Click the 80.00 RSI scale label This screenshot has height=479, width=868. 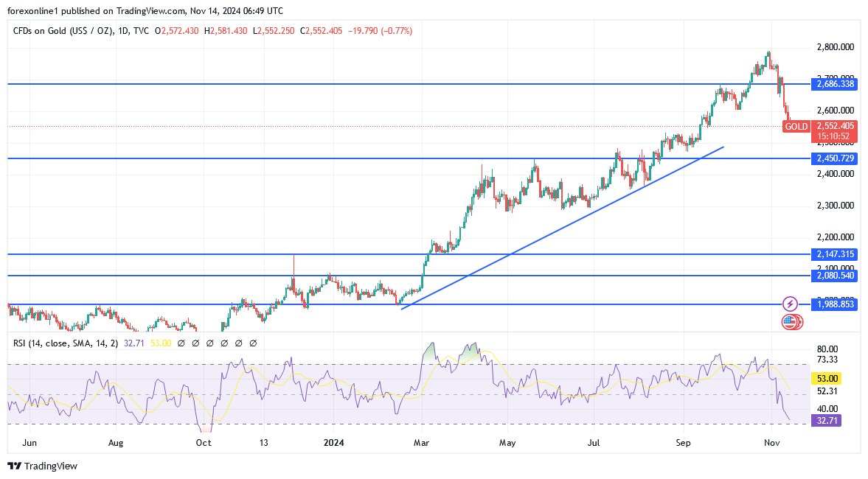point(827,349)
